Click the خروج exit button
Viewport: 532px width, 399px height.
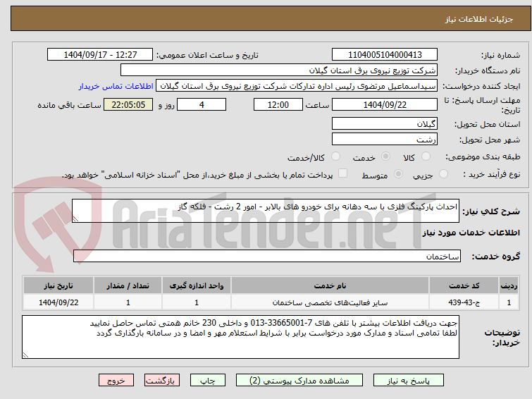pos(116,381)
